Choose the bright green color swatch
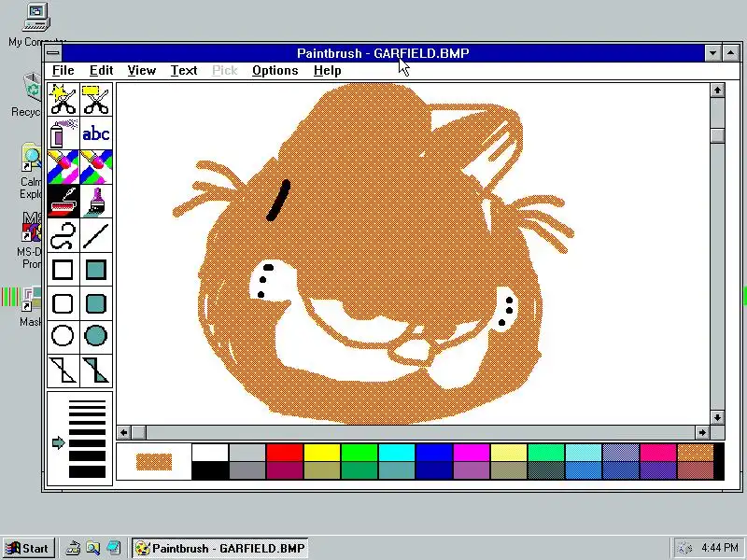 (x=359, y=453)
